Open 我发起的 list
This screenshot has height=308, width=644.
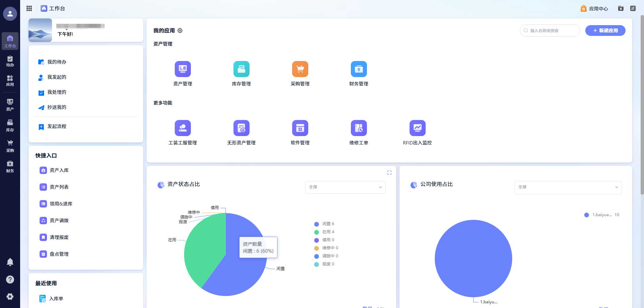[x=52, y=77]
